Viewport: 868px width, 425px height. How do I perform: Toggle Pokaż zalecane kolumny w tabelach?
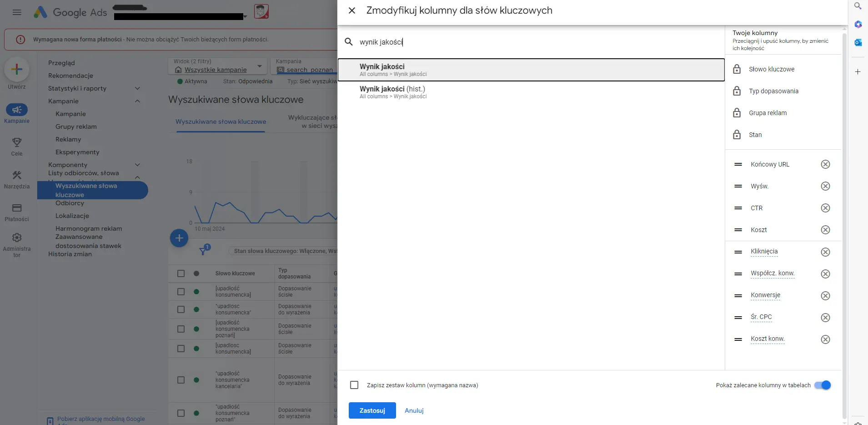[x=822, y=385]
